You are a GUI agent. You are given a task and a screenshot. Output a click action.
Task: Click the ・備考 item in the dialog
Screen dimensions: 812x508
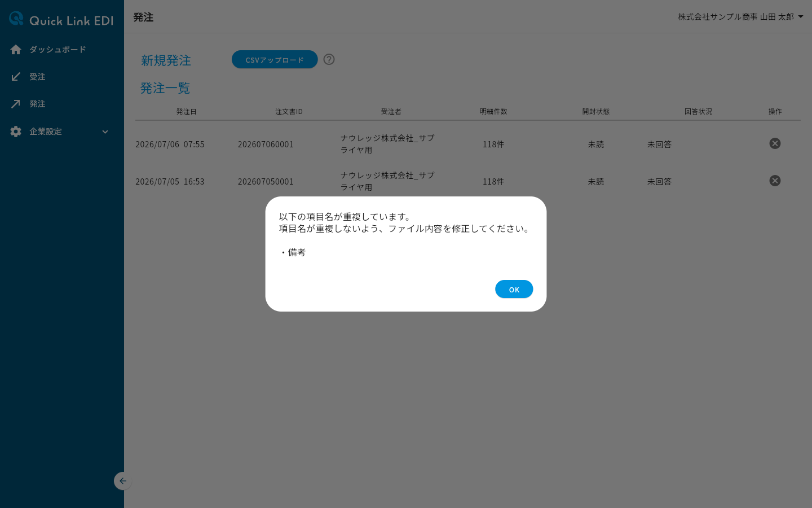coord(293,252)
